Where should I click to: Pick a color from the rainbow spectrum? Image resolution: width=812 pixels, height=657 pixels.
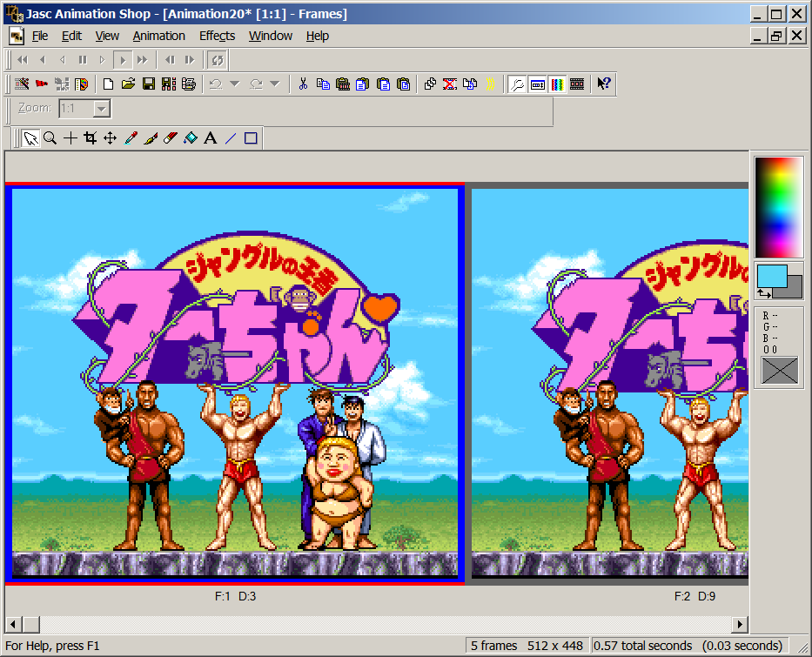(778, 207)
